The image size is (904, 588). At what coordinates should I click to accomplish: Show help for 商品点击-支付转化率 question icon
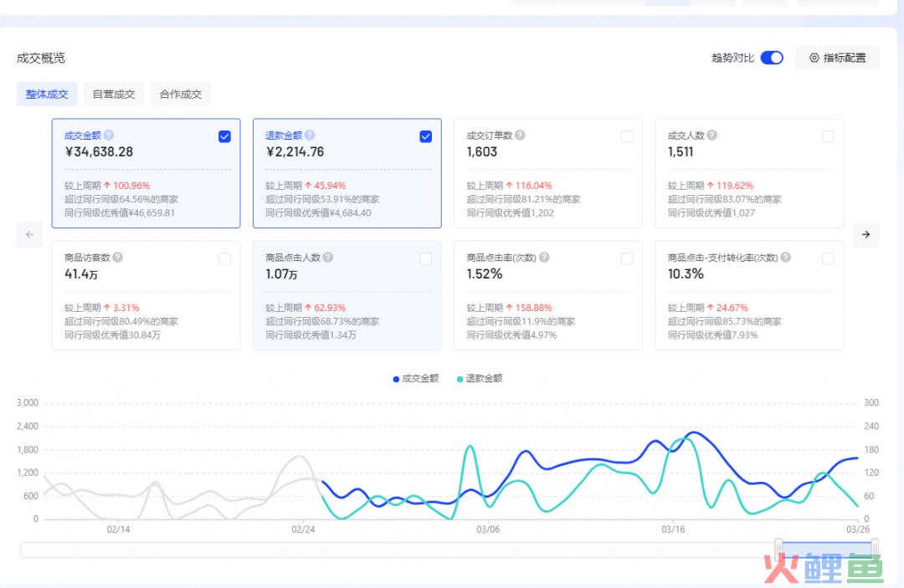click(x=786, y=258)
